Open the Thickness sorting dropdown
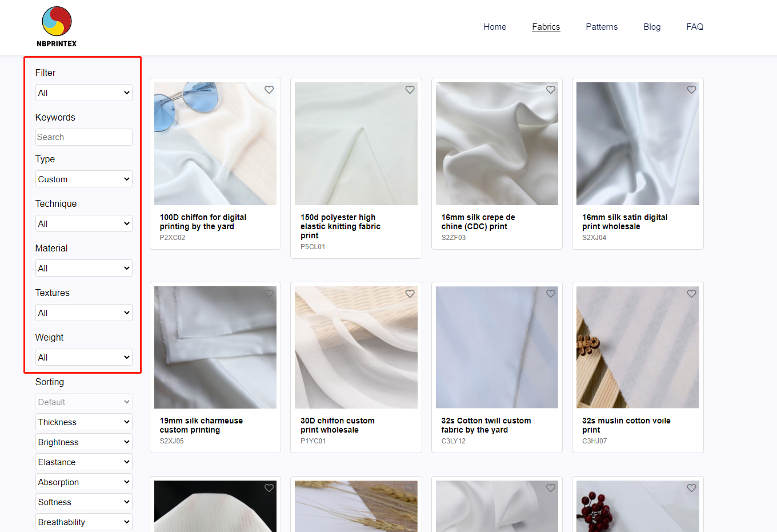 click(x=84, y=422)
